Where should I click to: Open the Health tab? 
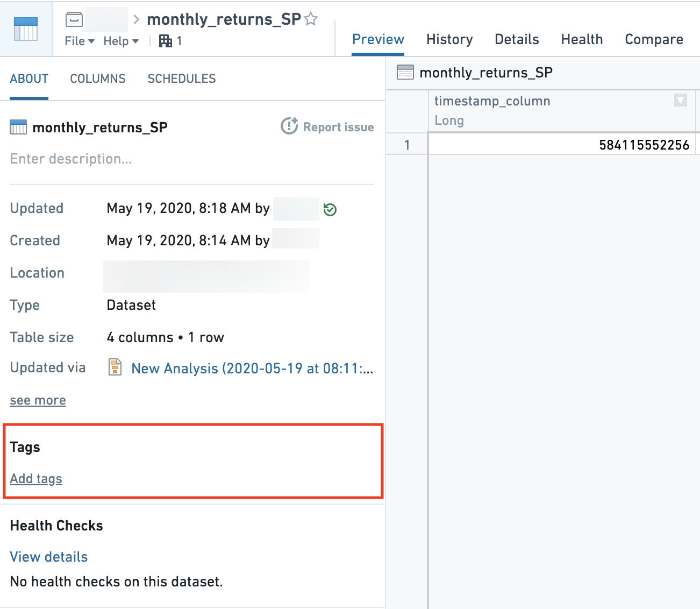pyautogui.click(x=582, y=39)
